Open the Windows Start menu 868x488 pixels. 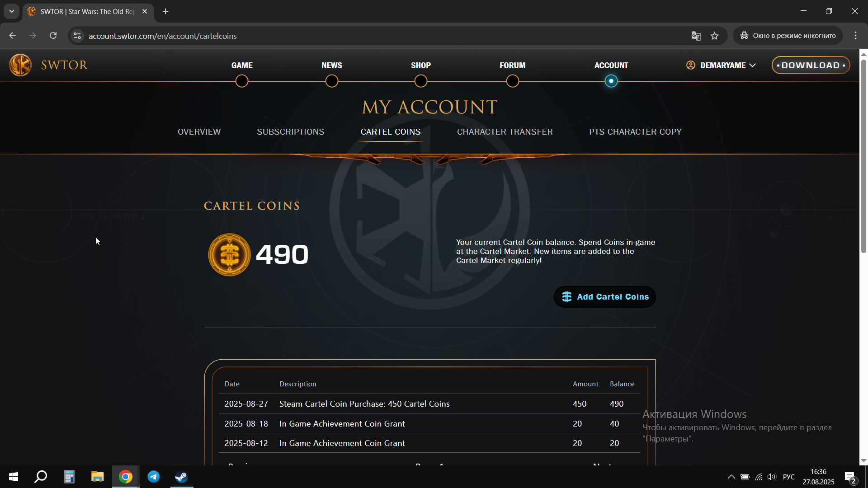14,477
